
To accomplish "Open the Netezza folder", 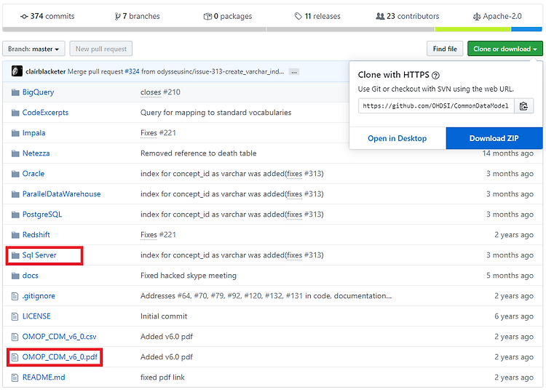I will [36, 153].
